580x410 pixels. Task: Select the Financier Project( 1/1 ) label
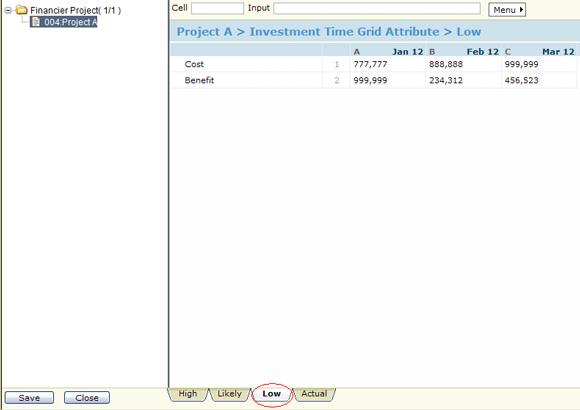[75, 10]
